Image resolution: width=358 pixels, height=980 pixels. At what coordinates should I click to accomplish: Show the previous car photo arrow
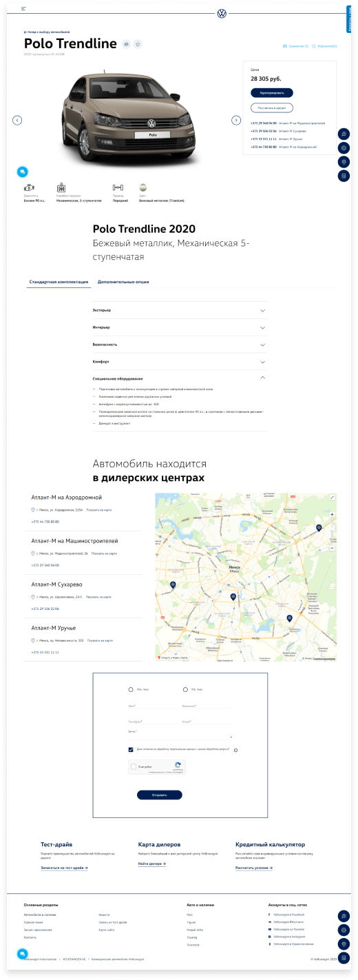(17, 120)
